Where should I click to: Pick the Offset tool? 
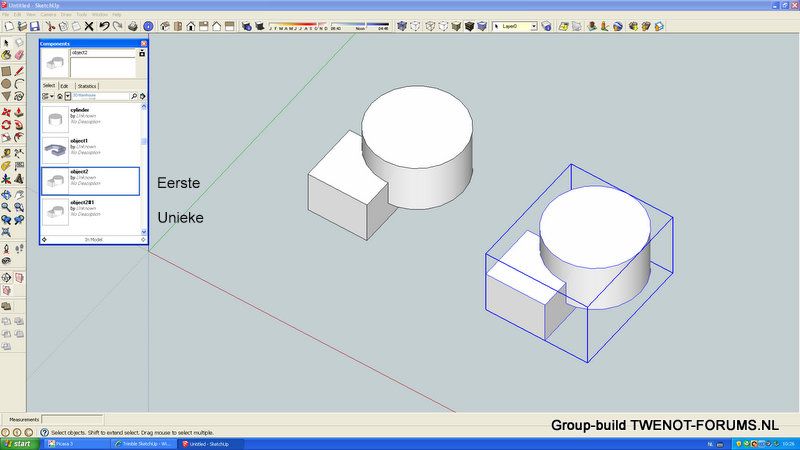19,137
